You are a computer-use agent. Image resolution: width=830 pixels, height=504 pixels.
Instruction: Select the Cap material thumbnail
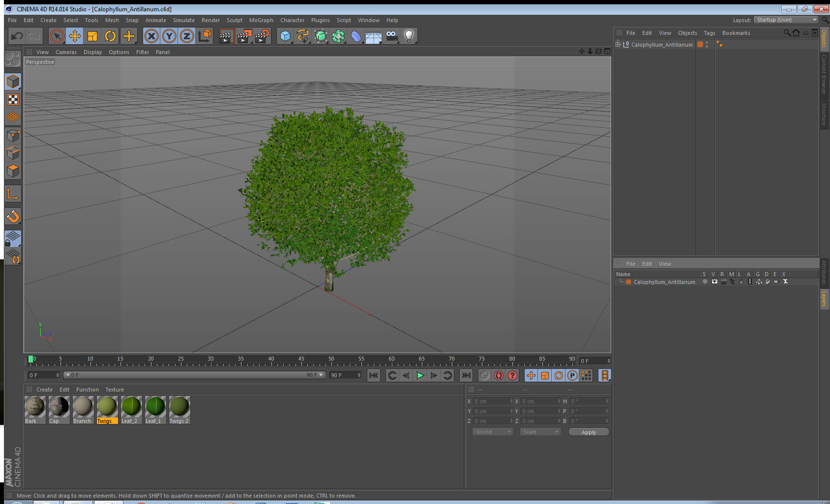(x=59, y=410)
